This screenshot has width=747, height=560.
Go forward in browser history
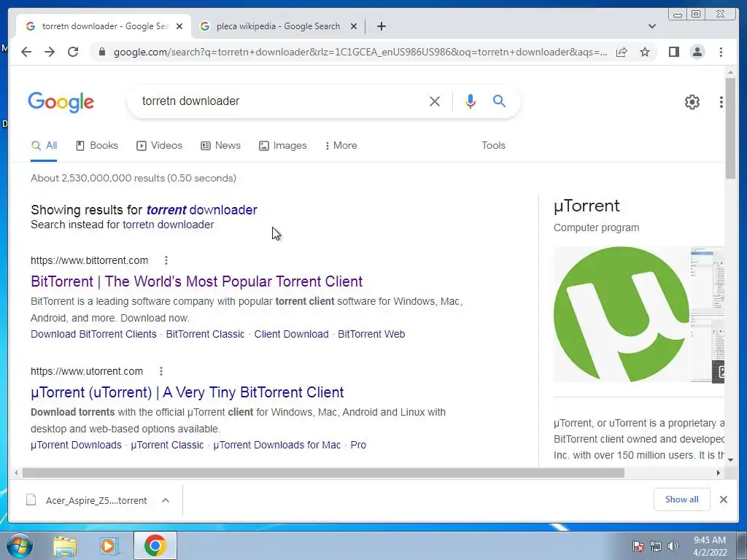(50, 52)
